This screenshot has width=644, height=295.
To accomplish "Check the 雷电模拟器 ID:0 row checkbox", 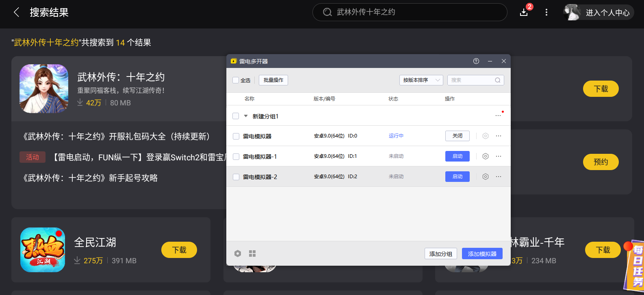I will pos(236,136).
